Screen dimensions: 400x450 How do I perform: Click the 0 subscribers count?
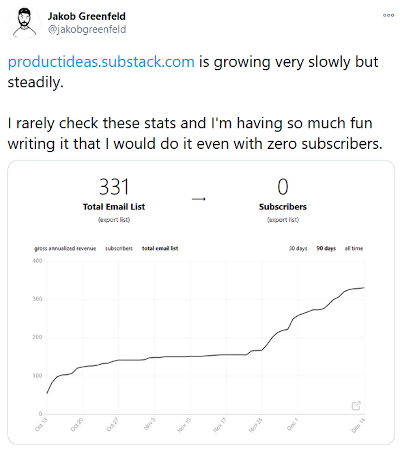pyautogui.click(x=283, y=187)
